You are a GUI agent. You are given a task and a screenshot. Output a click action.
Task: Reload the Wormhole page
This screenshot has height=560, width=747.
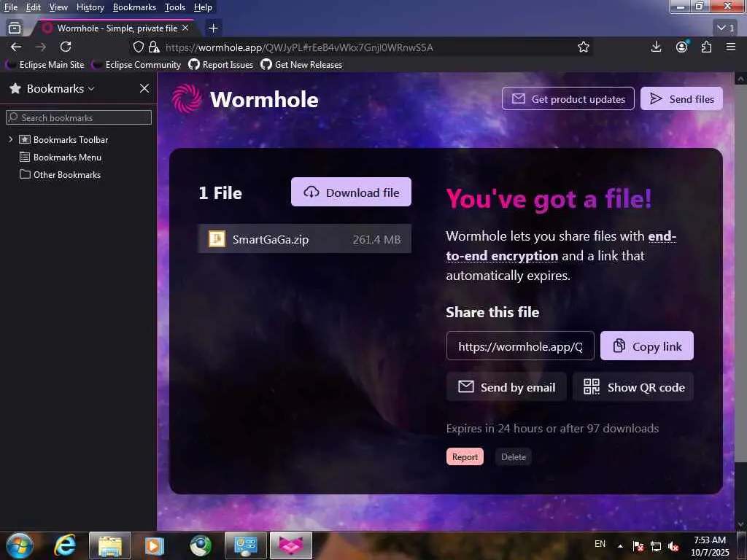66,47
